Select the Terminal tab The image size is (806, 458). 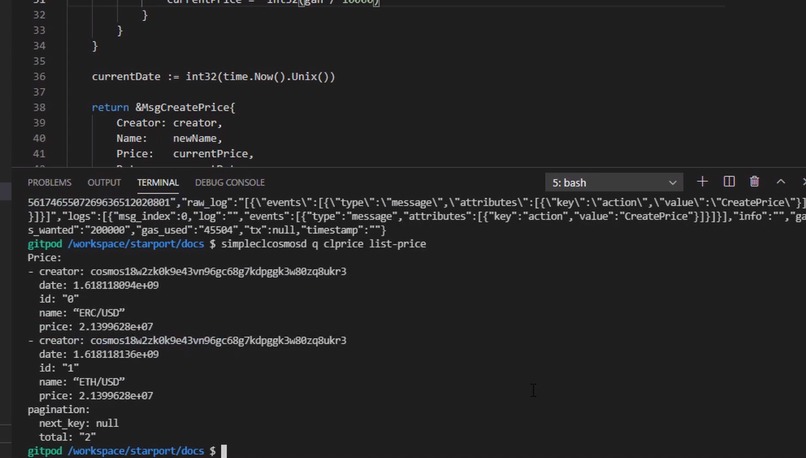(158, 182)
